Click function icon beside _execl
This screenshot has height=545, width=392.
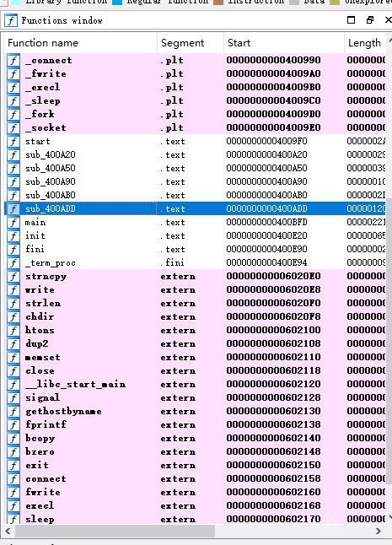click(13, 87)
